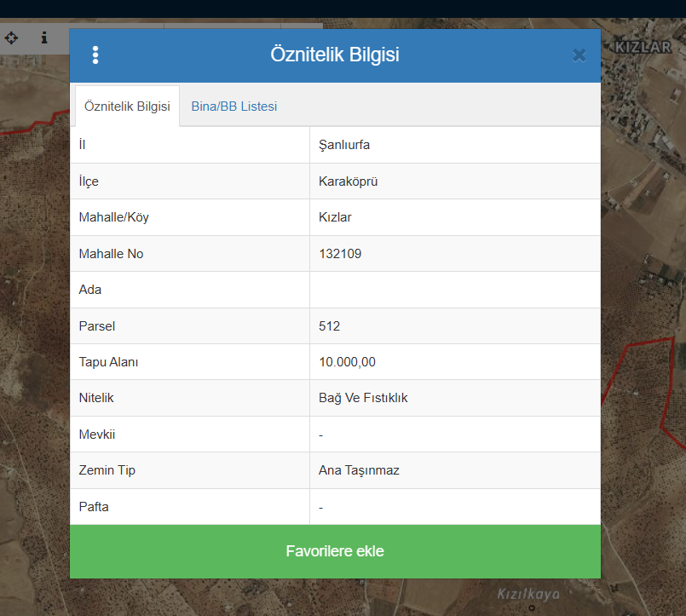The image size is (686, 616).
Task: Click the crosshair locate icon on the map toolbar
Action: tap(12, 38)
